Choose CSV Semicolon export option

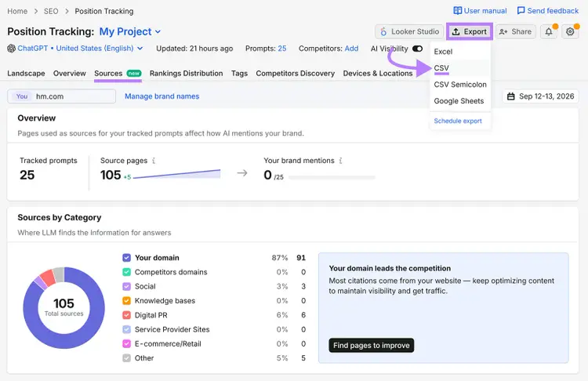click(460, 85)
